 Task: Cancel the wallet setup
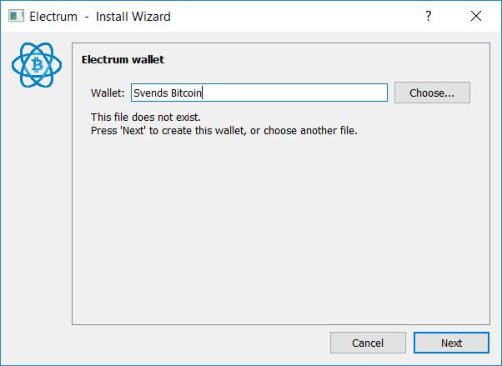(368, 343)
